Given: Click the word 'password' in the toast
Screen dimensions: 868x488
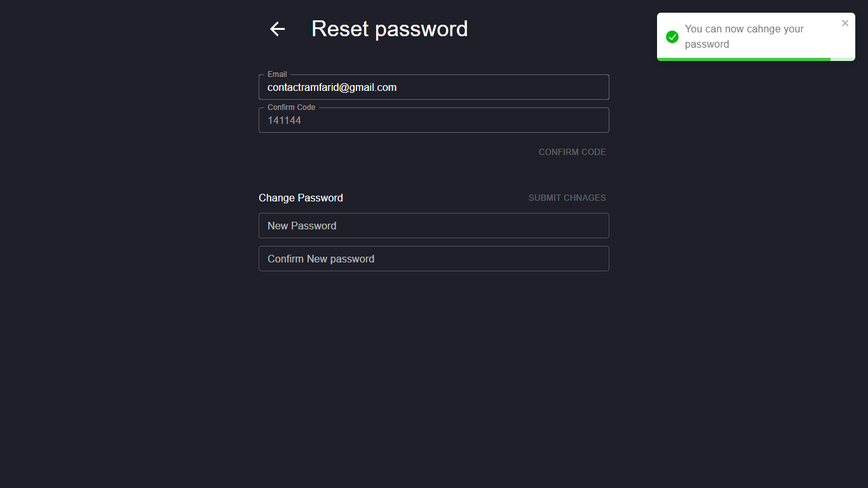Looking at the screenshot, I should (707, 44).
